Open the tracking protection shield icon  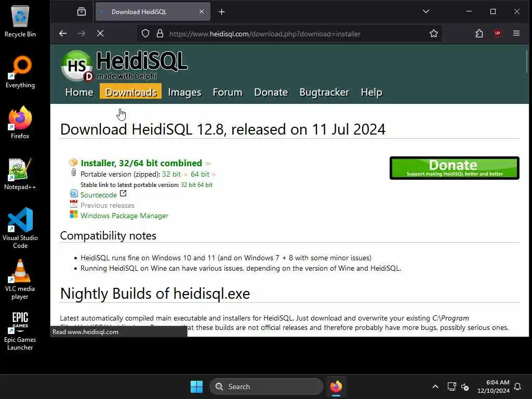(145, 34)
